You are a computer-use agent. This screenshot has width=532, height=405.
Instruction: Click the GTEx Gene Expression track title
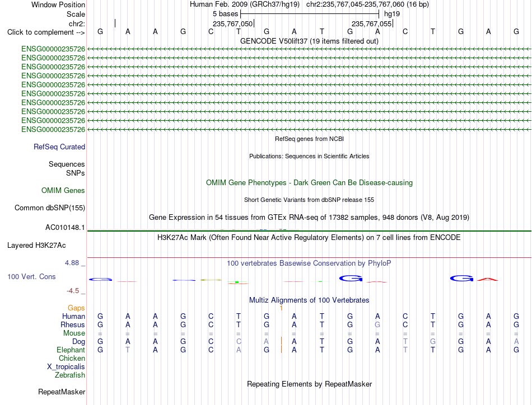(309, 217)
